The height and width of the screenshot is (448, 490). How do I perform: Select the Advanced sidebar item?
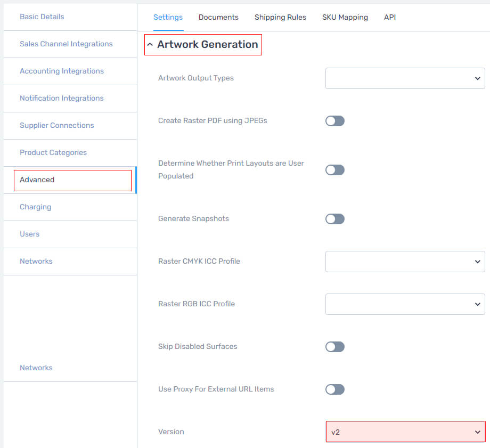coord(72,180)
